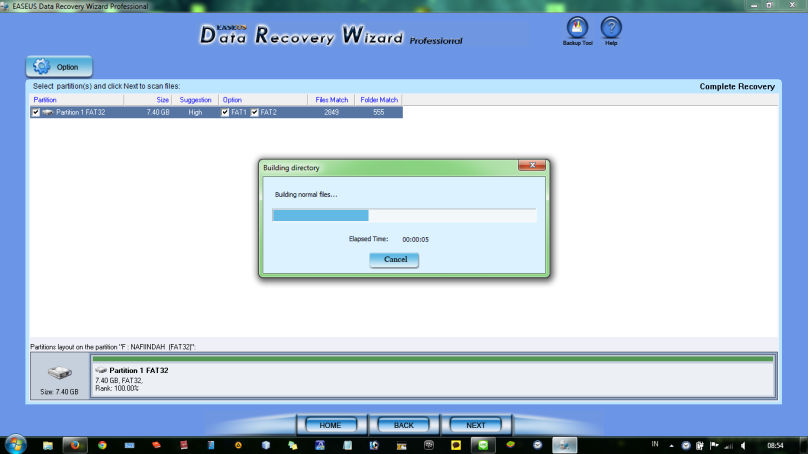
Task: Open network signal tray icon
Action: click(729, 446)
